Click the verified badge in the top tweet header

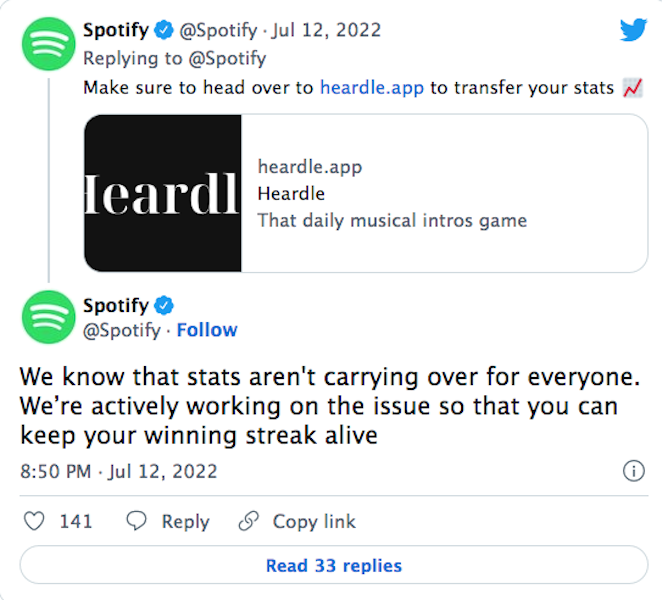[164, 30]
